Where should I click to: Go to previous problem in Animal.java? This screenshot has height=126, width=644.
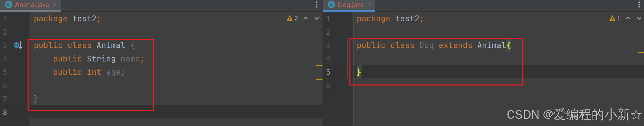coord(306,19)
